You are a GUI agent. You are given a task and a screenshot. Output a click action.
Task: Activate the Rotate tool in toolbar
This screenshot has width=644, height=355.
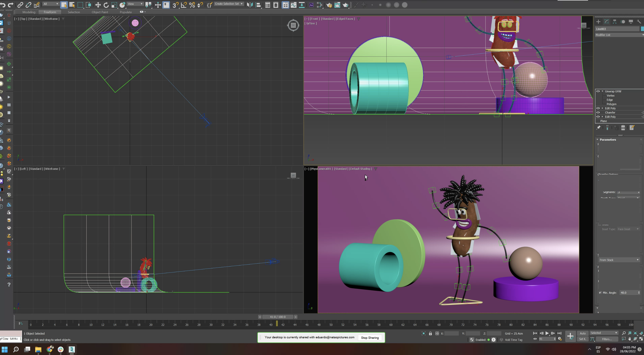coord(106,5)
